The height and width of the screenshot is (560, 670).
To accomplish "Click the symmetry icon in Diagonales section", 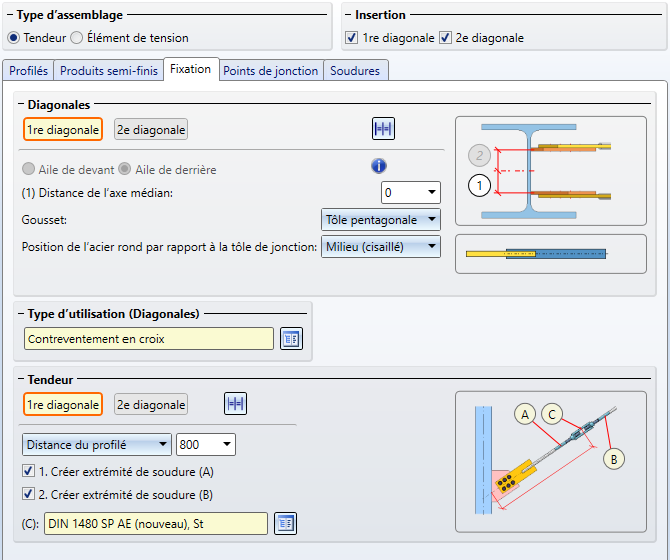I will tap(383, 129).
